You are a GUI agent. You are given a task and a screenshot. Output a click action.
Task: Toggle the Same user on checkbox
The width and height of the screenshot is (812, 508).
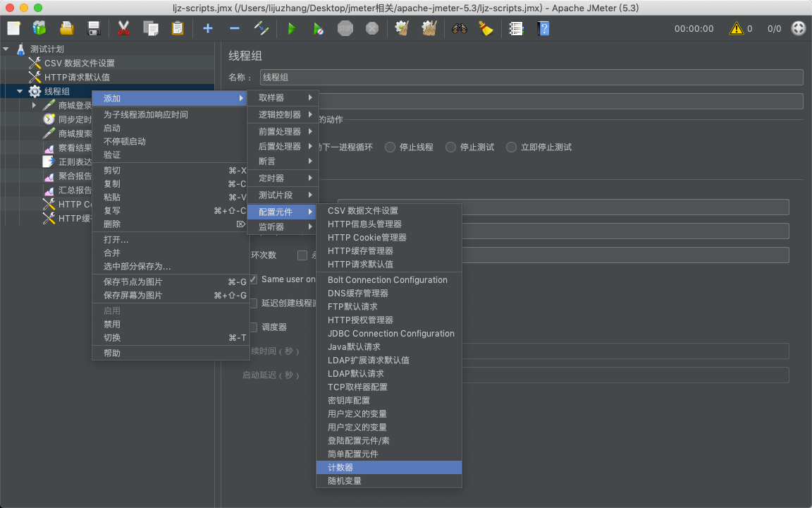click(x=253, y=279)
